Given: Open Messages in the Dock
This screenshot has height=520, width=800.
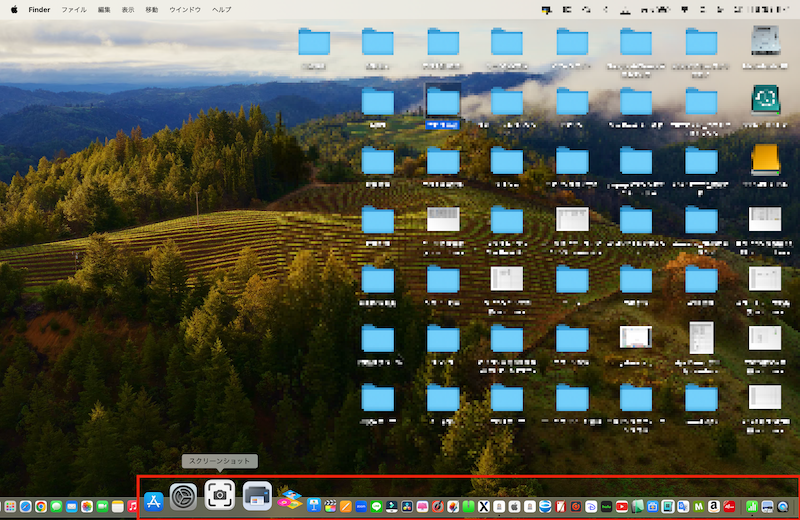Looking at the screenshot, I should 56,506.
